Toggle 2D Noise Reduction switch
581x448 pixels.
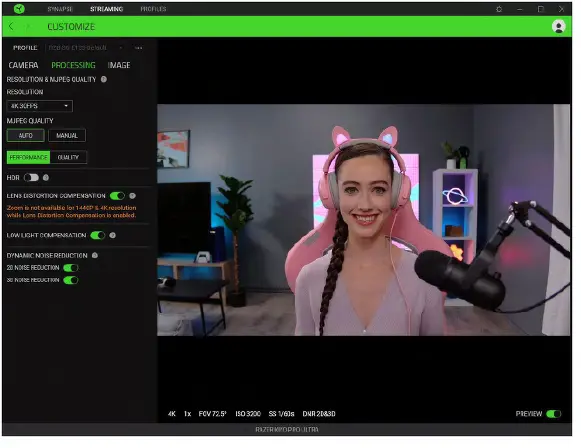tap(71, 268)
